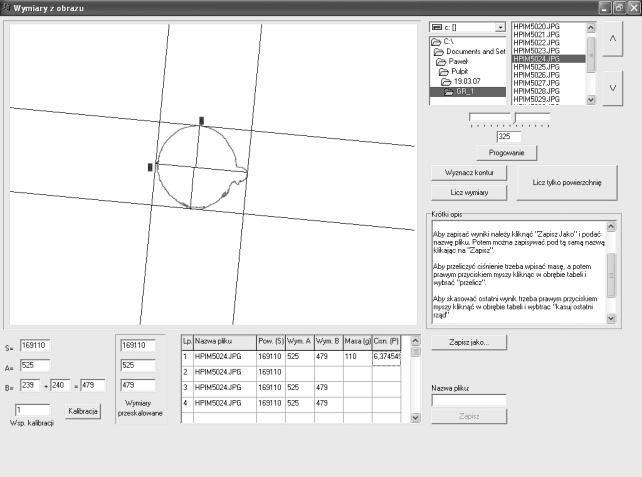This screenshot has width=642, height=477.
Task: Click the Nazwa pliku column header
Action: 225,342
